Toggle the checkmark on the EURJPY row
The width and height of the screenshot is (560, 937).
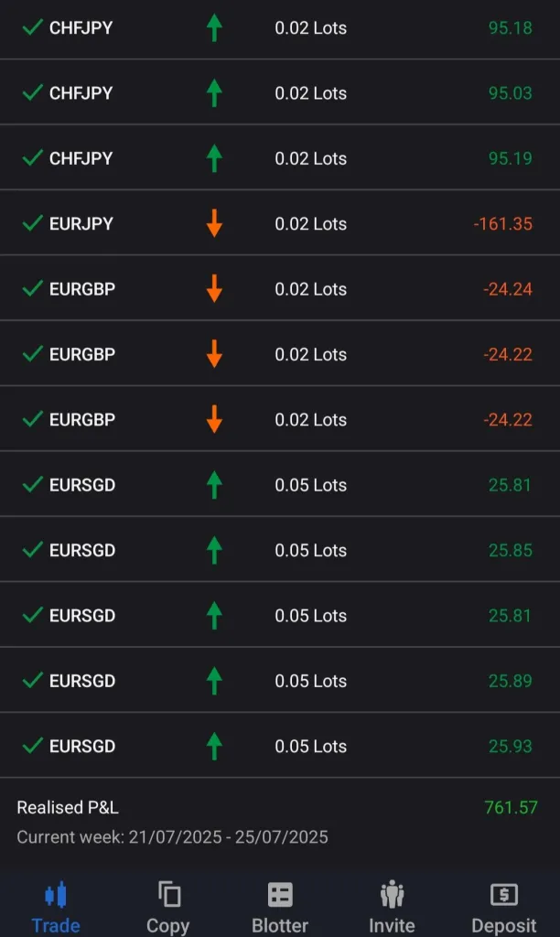pos(33,223)
